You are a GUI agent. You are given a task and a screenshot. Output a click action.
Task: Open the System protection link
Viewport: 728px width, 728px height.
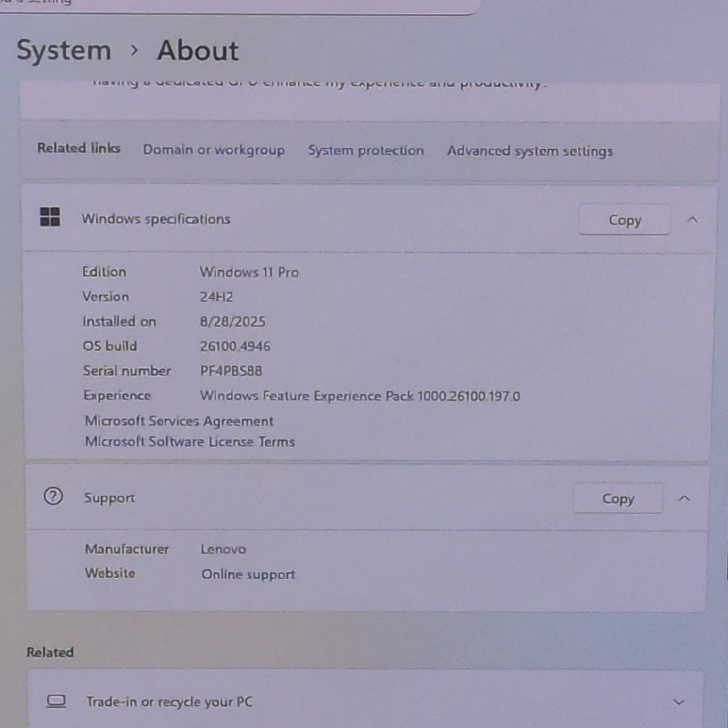point(366,150)
